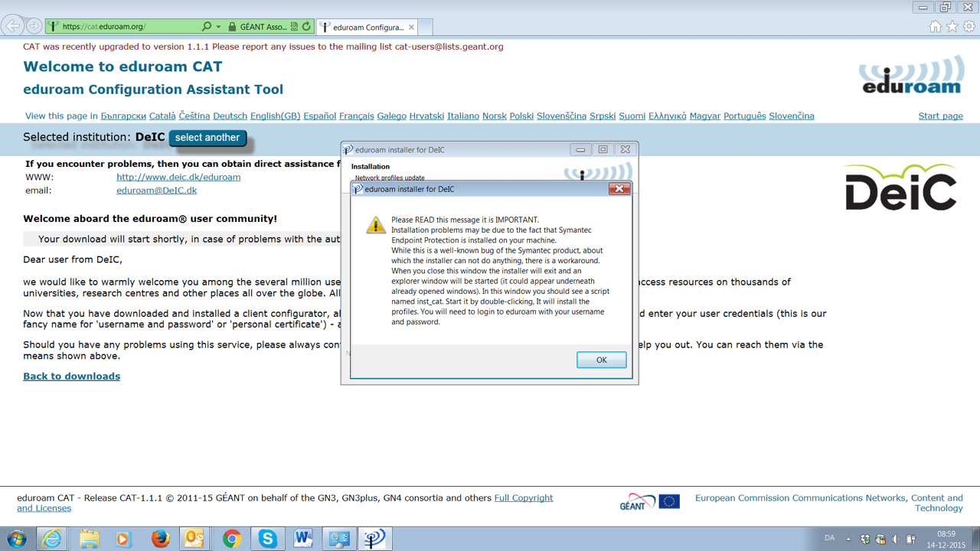
Task: Open the Start page link
Action: (x=940, y=116)
